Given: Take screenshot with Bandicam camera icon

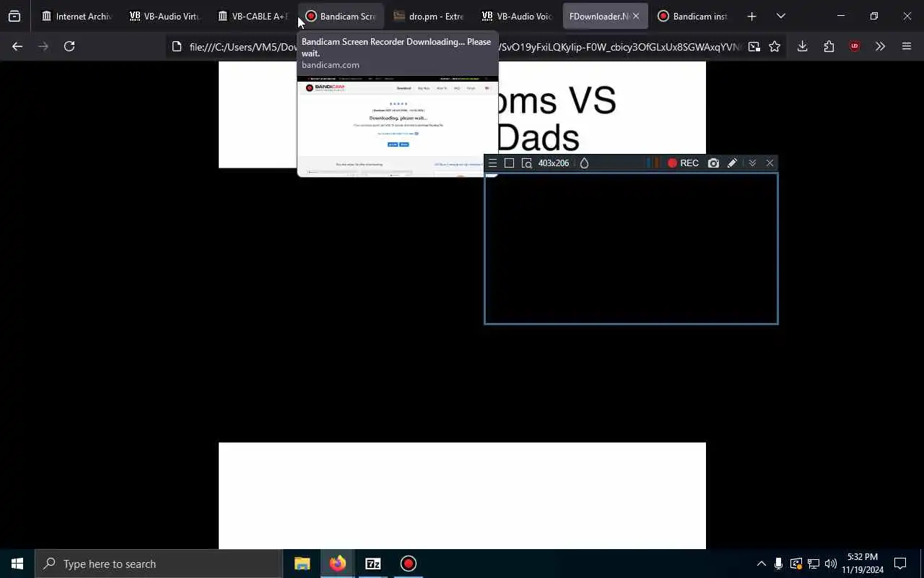Looking at the screenshot, I should (x=713, y=163).
